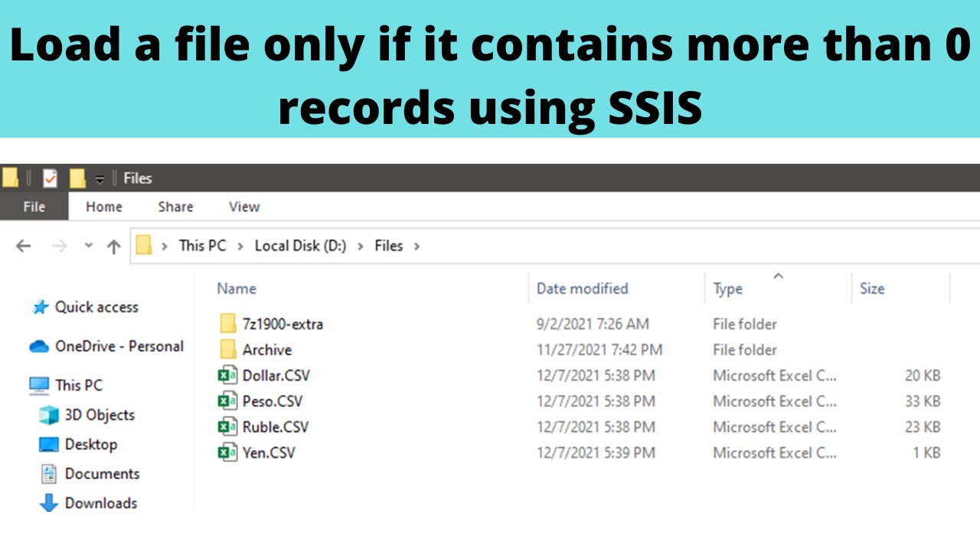Select file name Peso.CSV
The image size is (980, 551).
272,401
